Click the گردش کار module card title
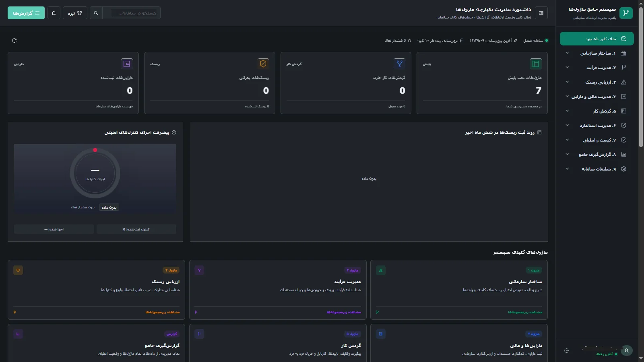The height and width of the screenshot is (362, 644). click(351, 346)
